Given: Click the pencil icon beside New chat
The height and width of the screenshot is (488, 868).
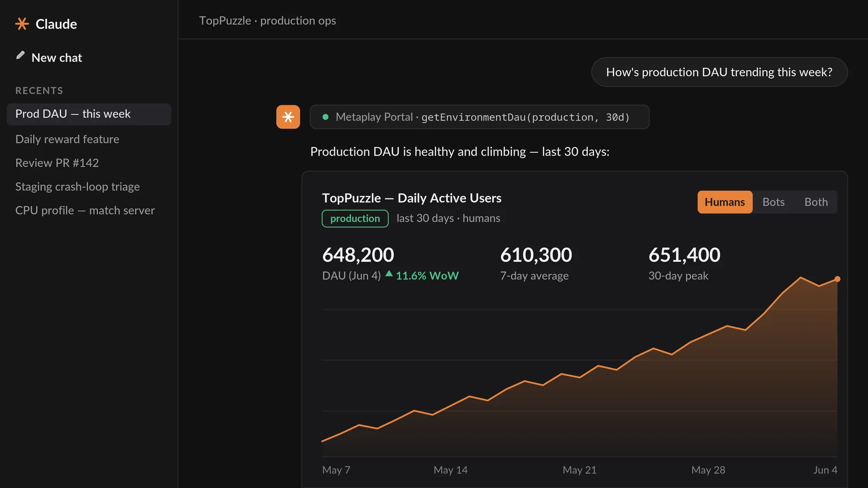Looking at the screenshot, I should [20, 55].
